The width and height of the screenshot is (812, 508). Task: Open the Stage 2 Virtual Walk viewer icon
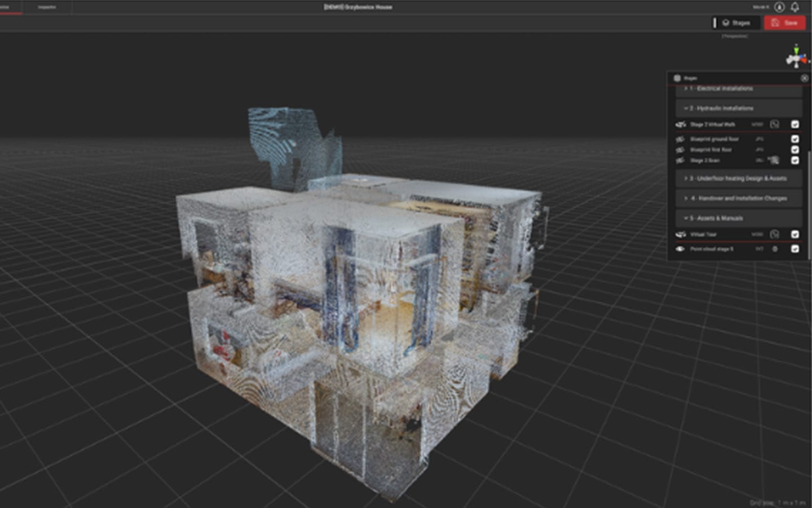[x=775, y=125]
